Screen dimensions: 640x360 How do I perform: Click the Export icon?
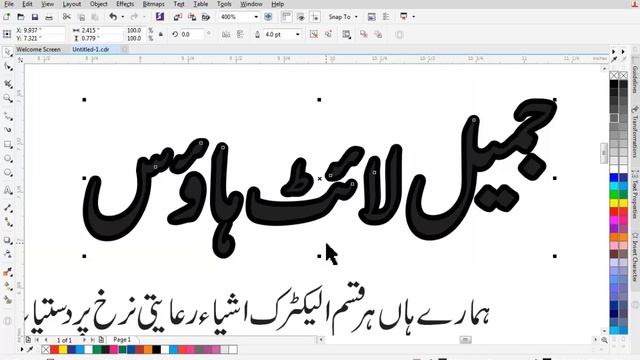click(191, 17)
